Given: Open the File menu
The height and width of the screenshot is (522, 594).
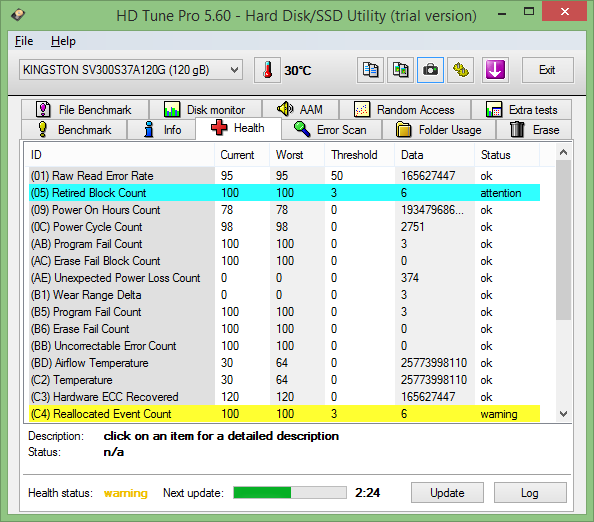Looking at the screenshot, I should (24, 41).
